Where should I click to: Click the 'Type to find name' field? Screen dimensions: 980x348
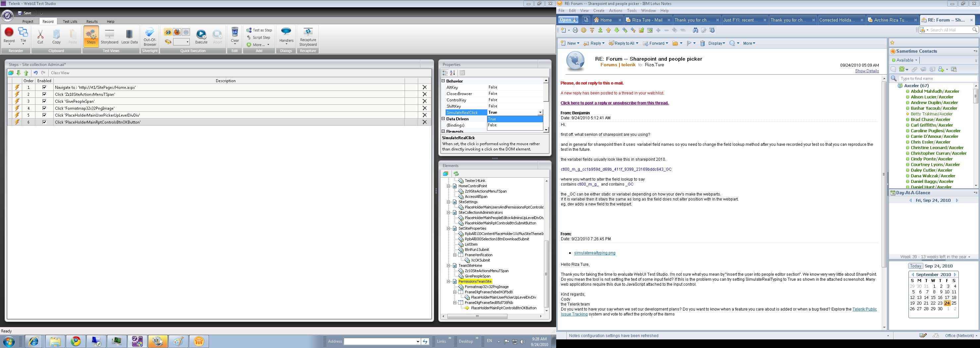pyautogui.click(x=938, y=79)
